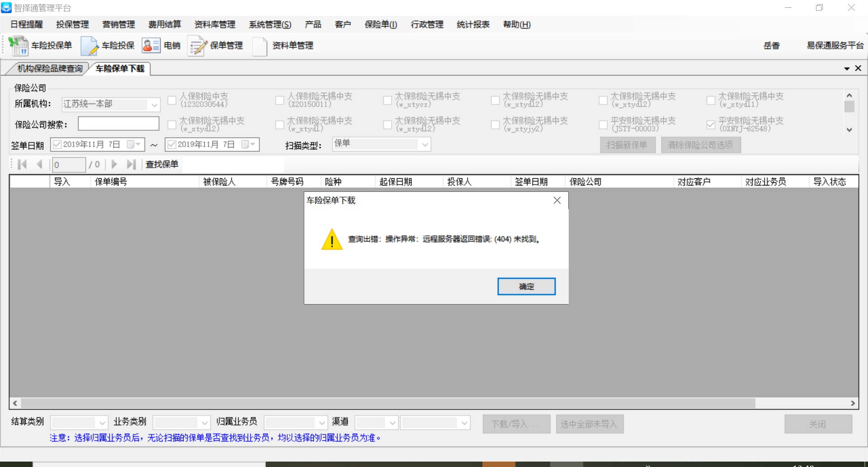Viewport: 868px width, 467px height.
Task: Tick the 人保财险中支 (1232030544) checkbox
Action: click(x=172, y=100)
